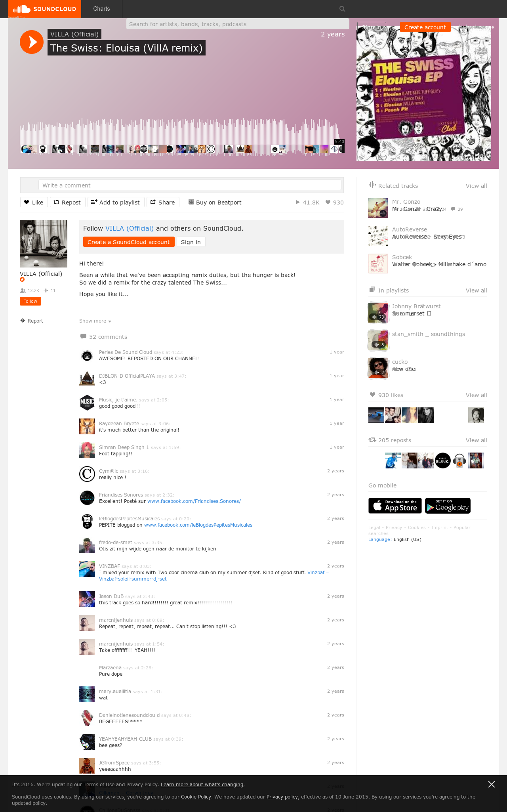The image size is (507, 812).
Task: Expand description with Show more
Action: click(95, 321)
